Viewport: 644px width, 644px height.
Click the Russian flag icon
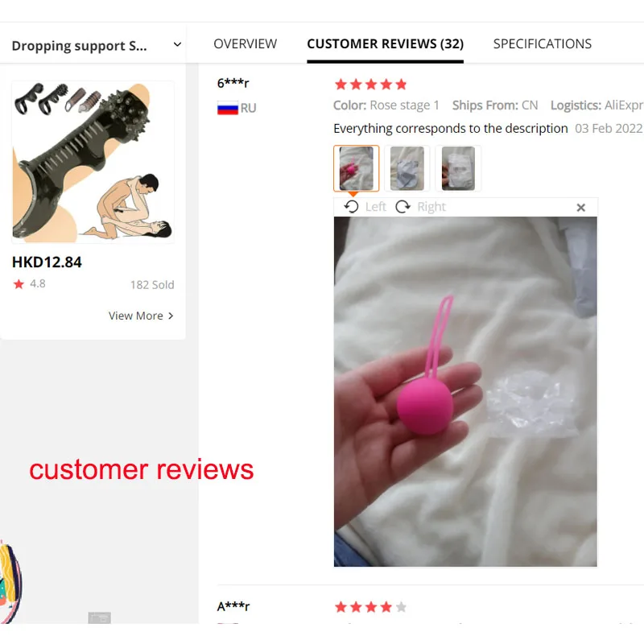tap(228, 108)
